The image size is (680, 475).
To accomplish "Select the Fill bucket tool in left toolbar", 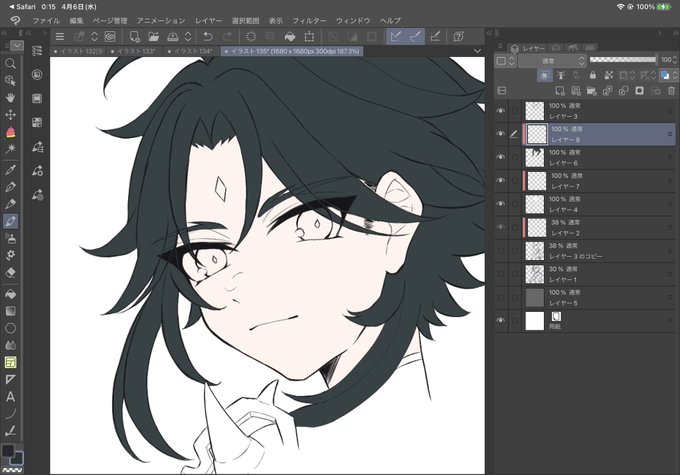I will coord(10,294).
